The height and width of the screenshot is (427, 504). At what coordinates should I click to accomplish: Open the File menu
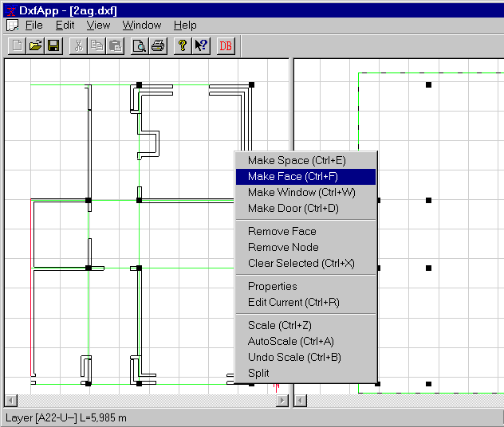[33, 25]
